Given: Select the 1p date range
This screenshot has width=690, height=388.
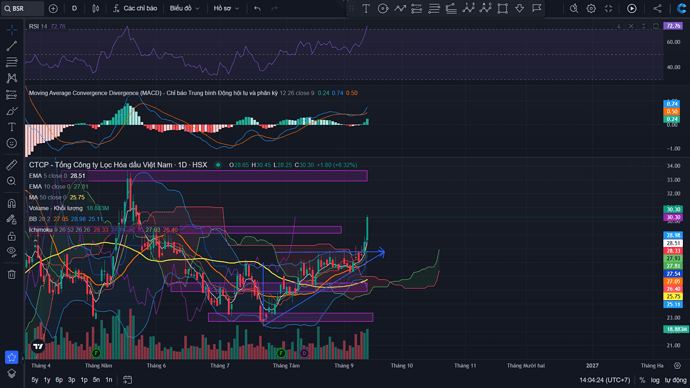Looking at the screenshot, I should click(84, 380).
